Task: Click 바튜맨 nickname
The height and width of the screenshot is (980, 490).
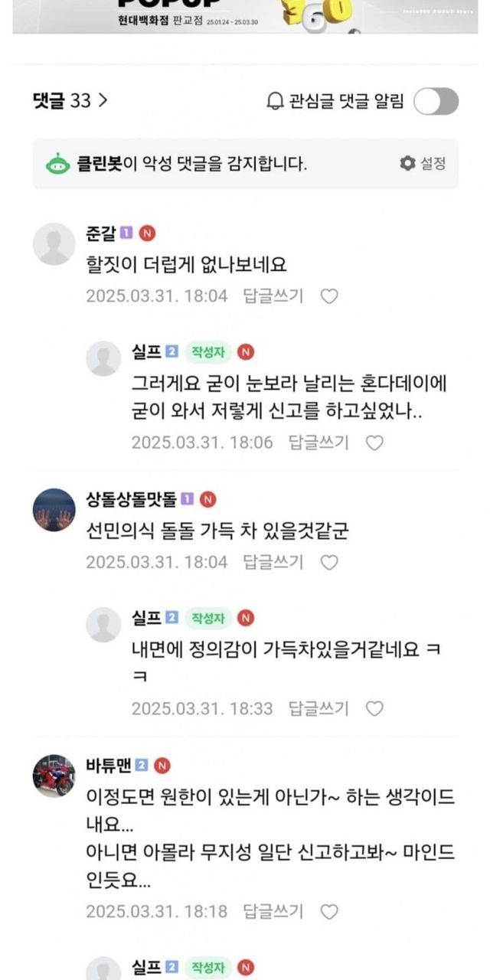Action: (x=109, y=765)
